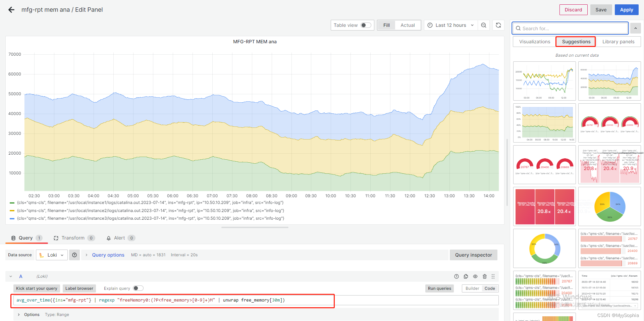Choose the LCD bar gauge suggestion
The height and width of the screenshot is (321, 644).
[x=544, y=290]
